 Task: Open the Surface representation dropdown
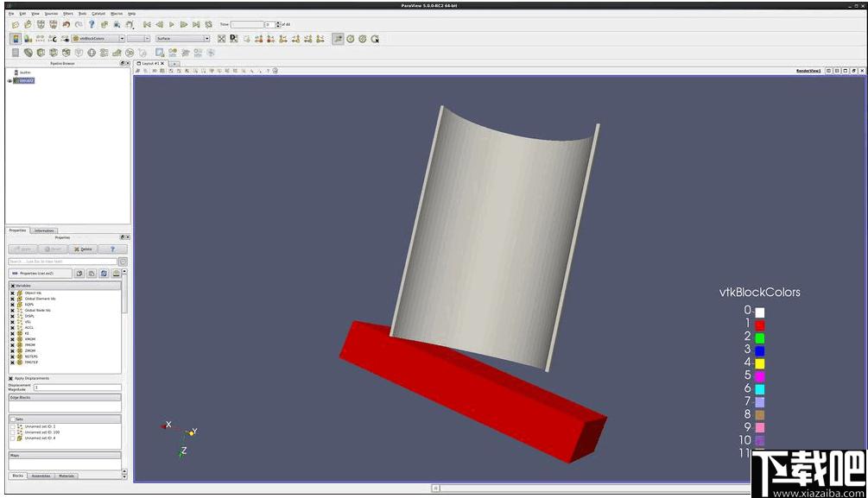[182, 39]
